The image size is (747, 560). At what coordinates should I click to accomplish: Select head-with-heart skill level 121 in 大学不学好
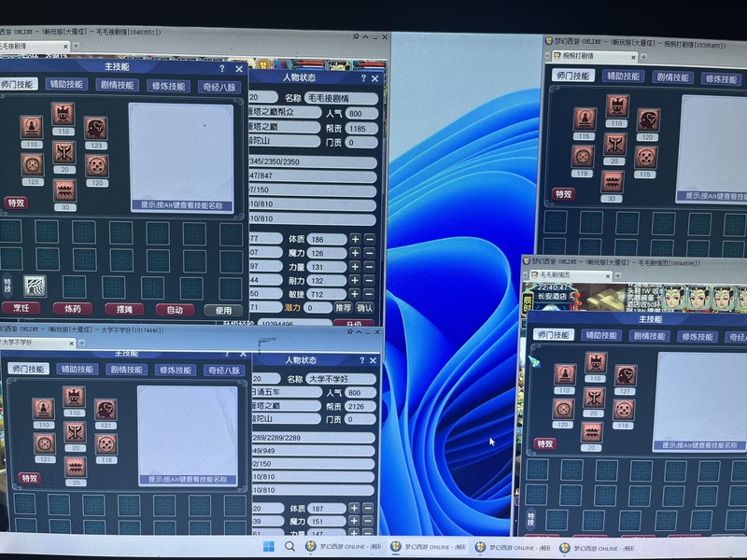point(106,410)
